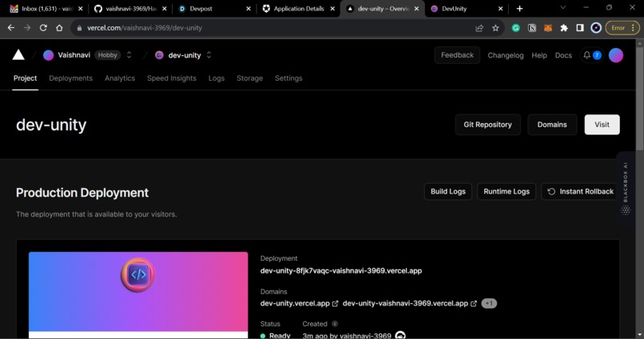Switch to the Deployments tab
This screenshot has width=644, height=339.
[70, 78]
